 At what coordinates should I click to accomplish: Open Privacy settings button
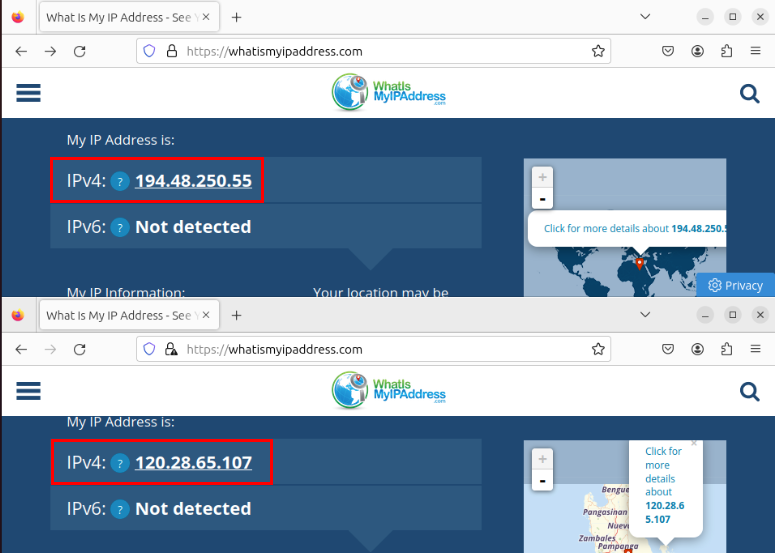(x=735, y=286)
